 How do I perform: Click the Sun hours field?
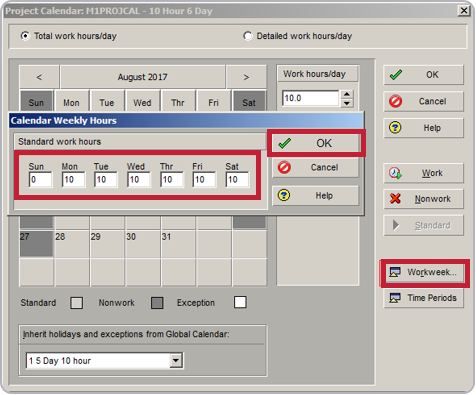tap(40, 179)
